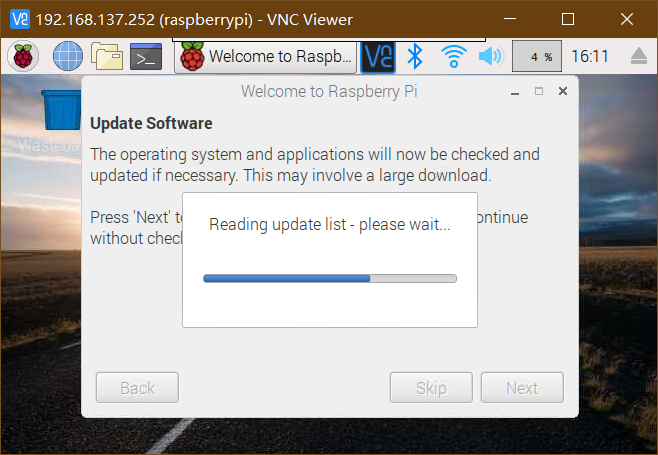Screen dimensions: 658x455
Task: Open the VNC Viewer toolbar handle at top
Action: pos(329,40)
